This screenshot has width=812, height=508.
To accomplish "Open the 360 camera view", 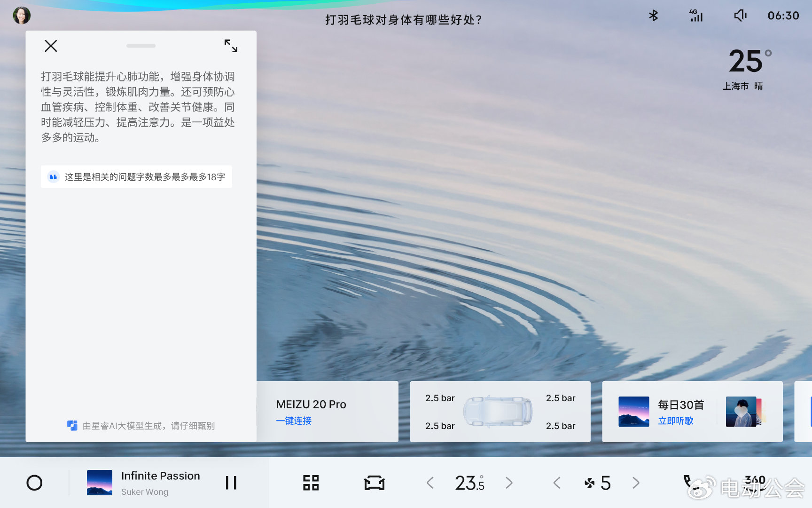I will [x=755, y=483].
